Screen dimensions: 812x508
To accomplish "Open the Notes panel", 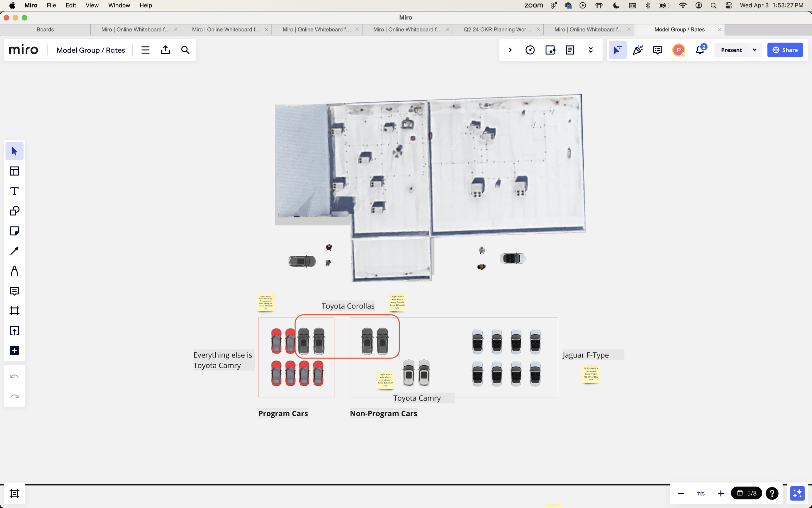I will pos(570,50).
